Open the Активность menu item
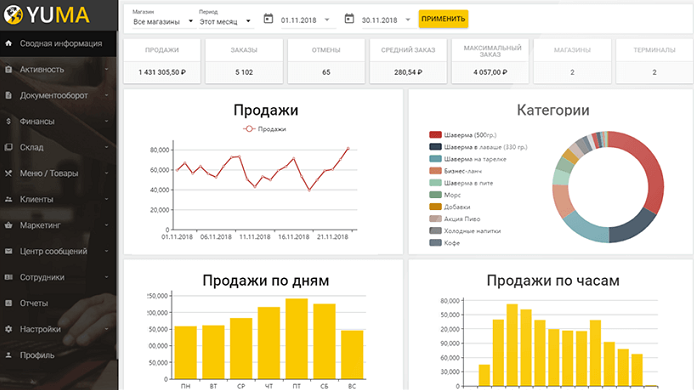This screenshot has width=694, height=390. pos(58,70)
